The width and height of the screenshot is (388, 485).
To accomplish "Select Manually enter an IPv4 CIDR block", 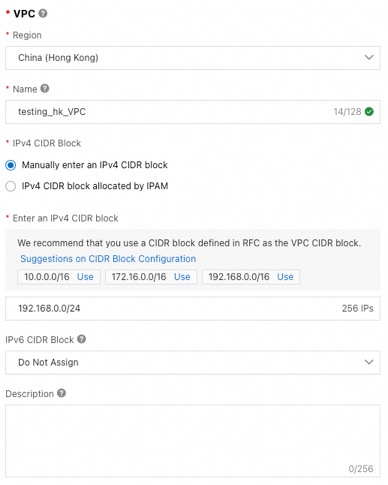I will [x=11, y=165].
